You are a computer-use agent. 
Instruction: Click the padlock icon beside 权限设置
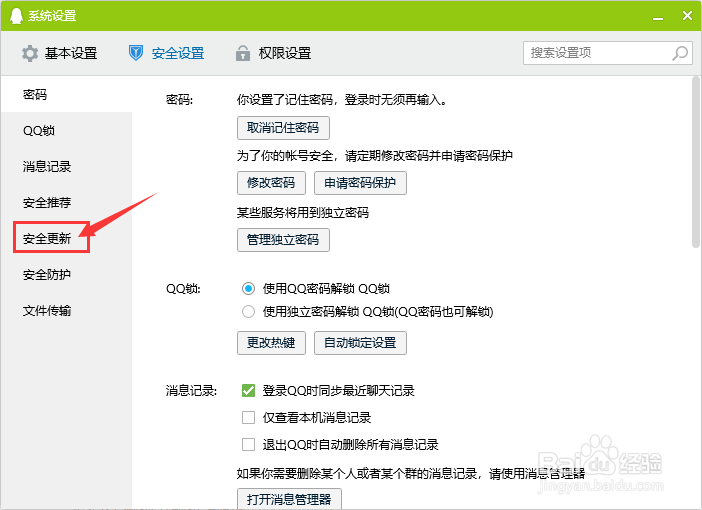(x=243, y=53)
